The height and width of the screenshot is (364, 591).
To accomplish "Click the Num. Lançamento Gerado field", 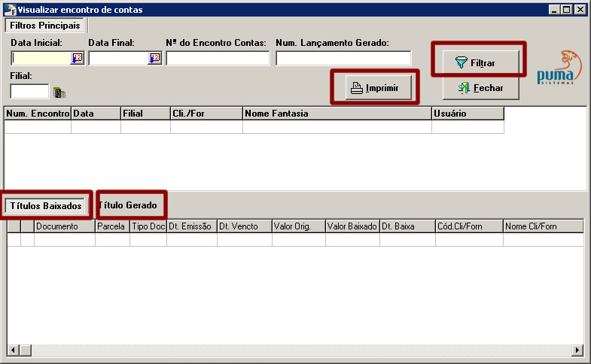I will 343,58.
